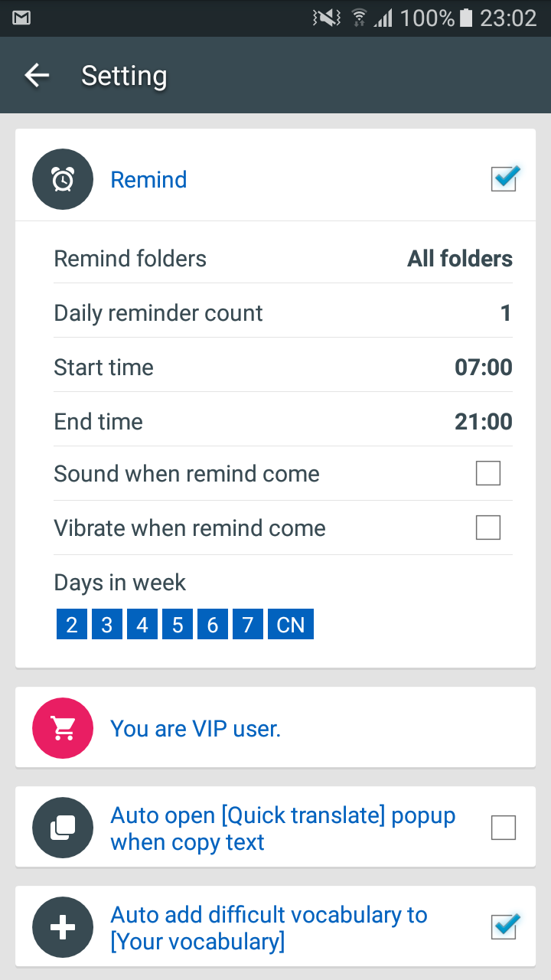Uncheck Auto add difficult vocabulary checkbox
This screenshot has height=980, width=551.
[504, 926]
